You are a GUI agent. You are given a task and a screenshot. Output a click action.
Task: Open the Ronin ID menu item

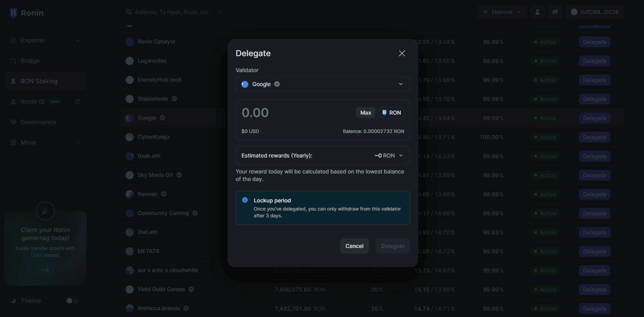[32, 101]
